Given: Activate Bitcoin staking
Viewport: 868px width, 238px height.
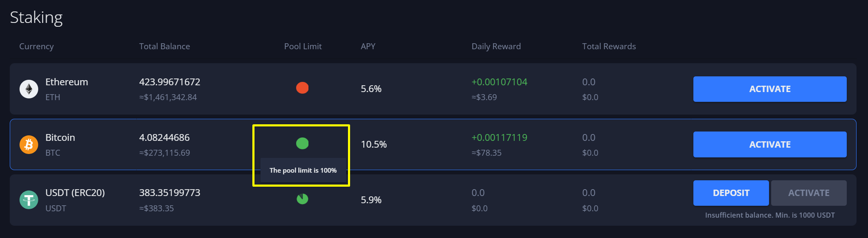Looking at the screenshot, I should [x=769, y=145].
